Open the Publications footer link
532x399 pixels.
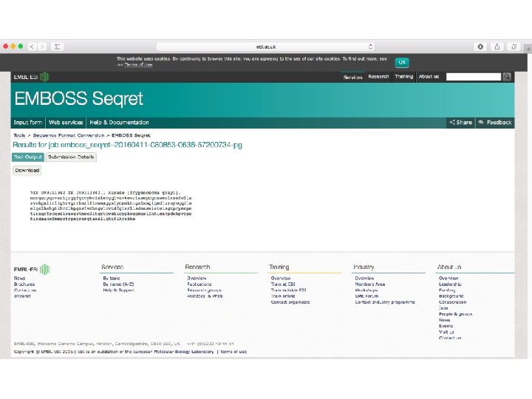[x=199, y=284]
